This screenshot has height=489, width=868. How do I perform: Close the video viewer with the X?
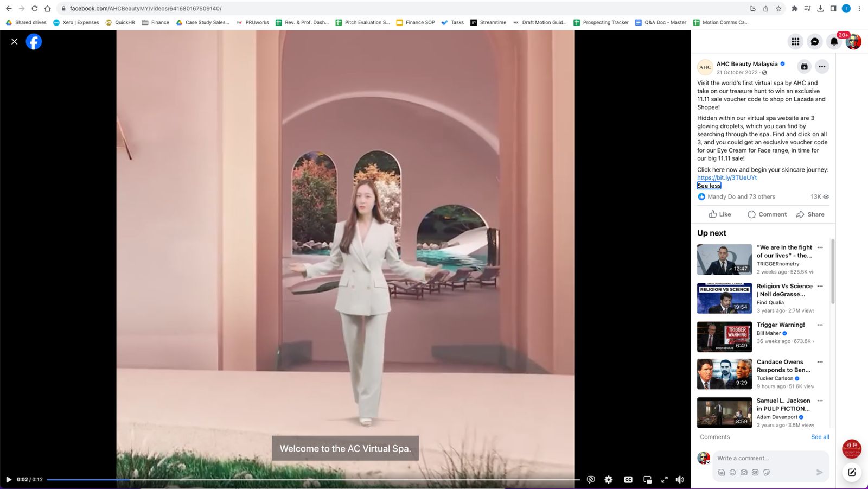15,41
